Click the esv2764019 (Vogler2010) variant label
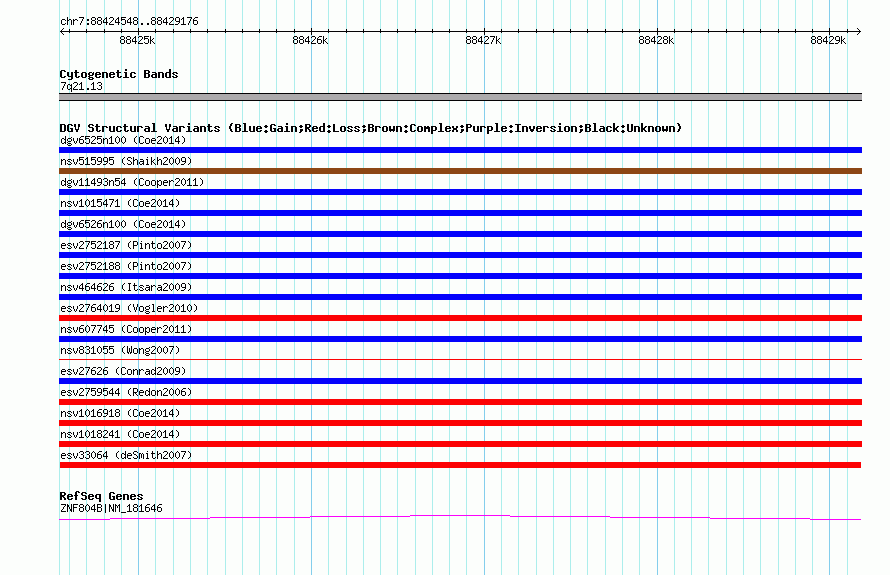 (x=129, y=308)
